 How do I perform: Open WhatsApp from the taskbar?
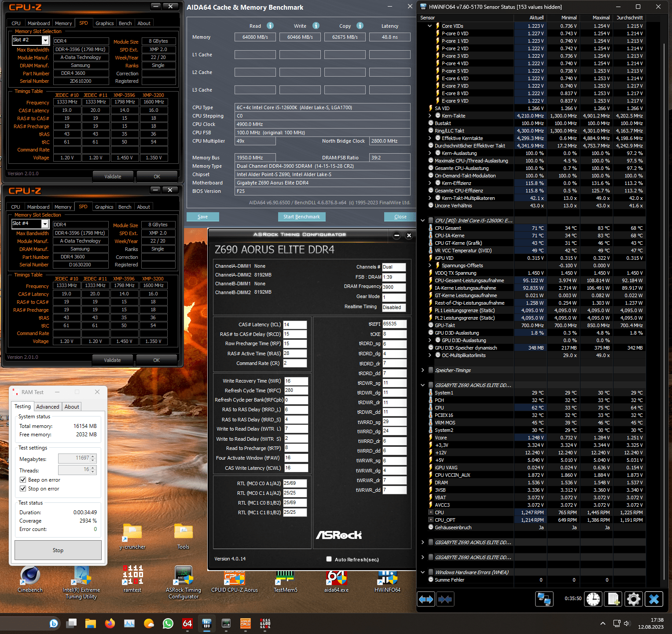pyautogui.click(x=168, y=623)
